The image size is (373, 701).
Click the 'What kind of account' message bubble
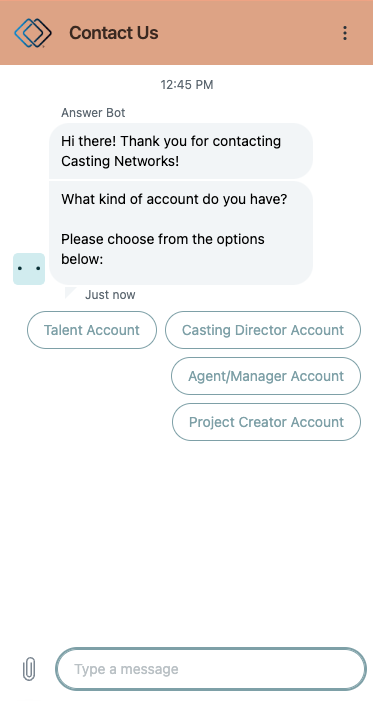click(181, 233)
